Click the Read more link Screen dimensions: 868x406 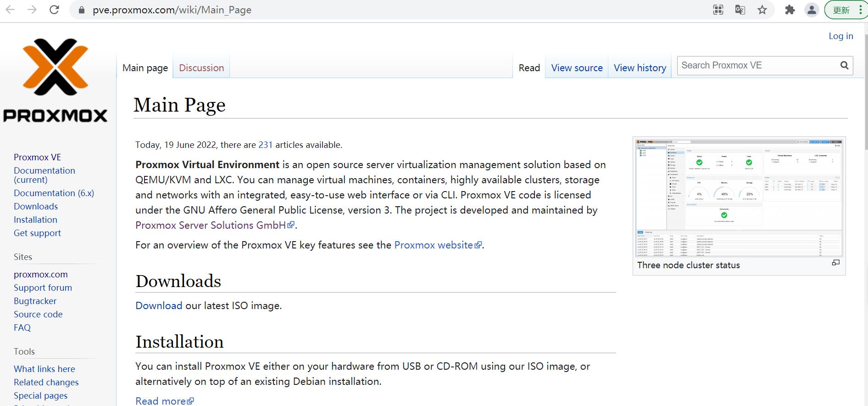tap(165, 401)
